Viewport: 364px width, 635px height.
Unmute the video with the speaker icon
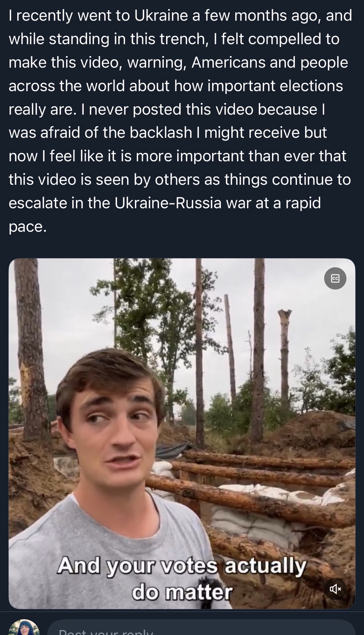[x=335, y=589]
